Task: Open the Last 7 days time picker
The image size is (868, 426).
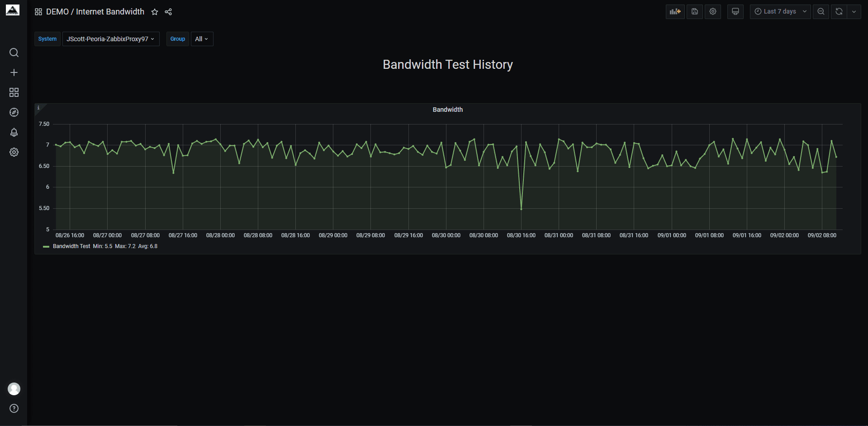Action: [780, 12]
